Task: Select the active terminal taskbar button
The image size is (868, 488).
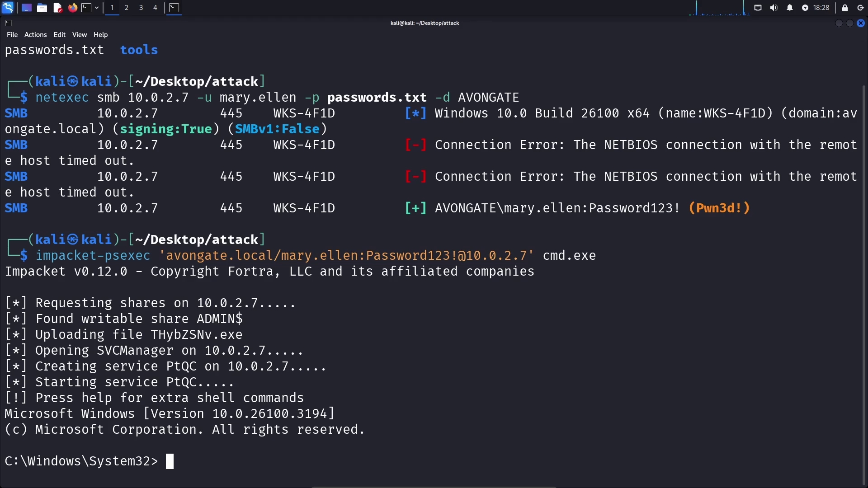Action: [x=174, y=8]
